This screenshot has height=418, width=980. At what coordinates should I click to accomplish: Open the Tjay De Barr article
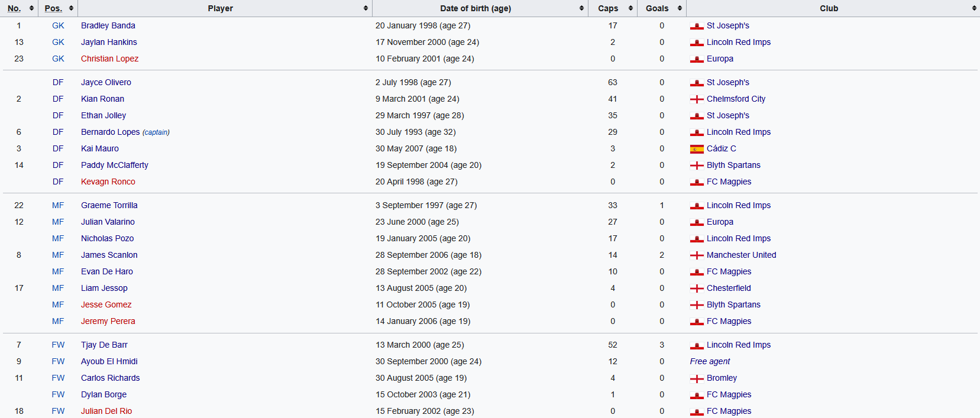click(x=104, y=345)
